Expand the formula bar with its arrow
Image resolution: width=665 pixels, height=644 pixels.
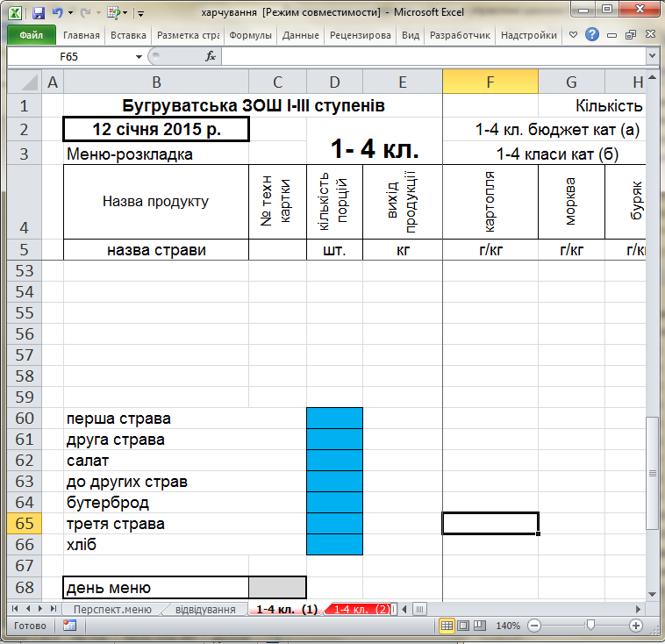(652, 56)
